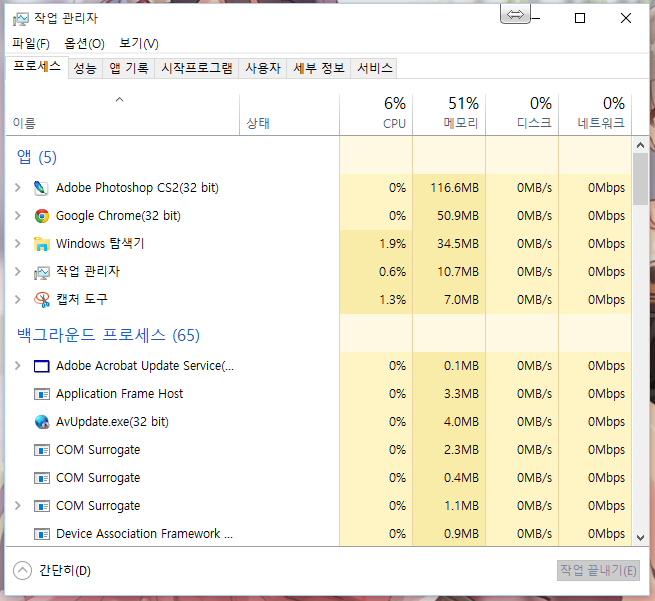Select Device Association Framework row

point(318,534)
